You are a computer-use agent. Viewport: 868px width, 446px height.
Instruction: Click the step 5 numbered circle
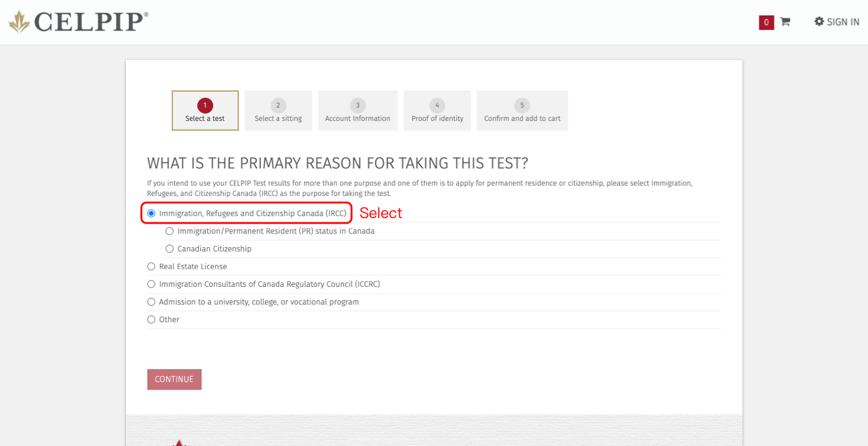[x=522, y=105]
